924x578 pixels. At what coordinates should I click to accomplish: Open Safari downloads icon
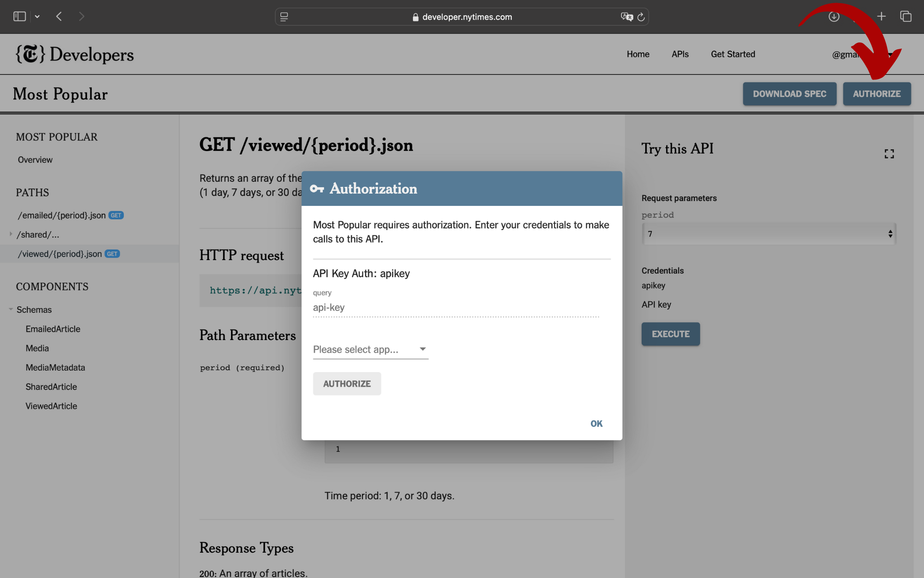pyautogui.click(x=834, y=17)
